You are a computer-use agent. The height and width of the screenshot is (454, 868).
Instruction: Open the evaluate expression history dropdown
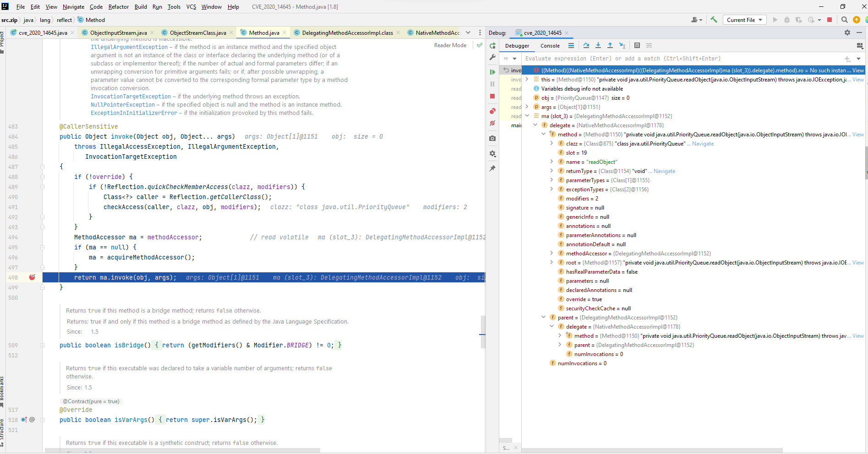point(858,59)
